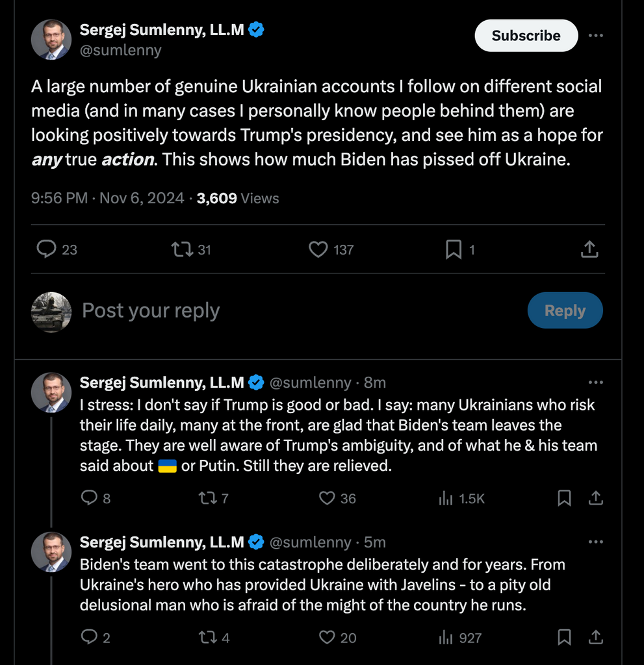
Task: Like the main post with 137 likes
Action: click(x=318, y=249)
